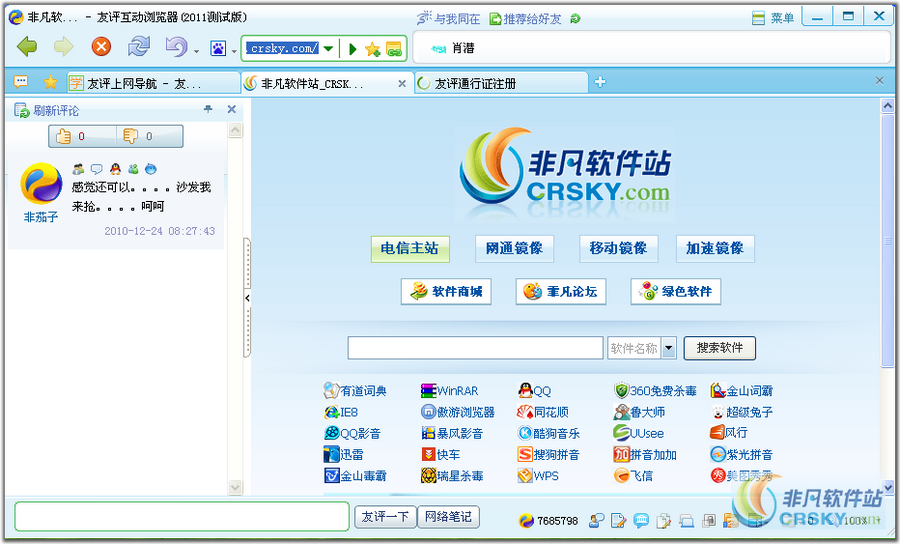Close the 非凡软件站_CRSK tab
This screenshot has height=544, width=900.
point(402,84)
